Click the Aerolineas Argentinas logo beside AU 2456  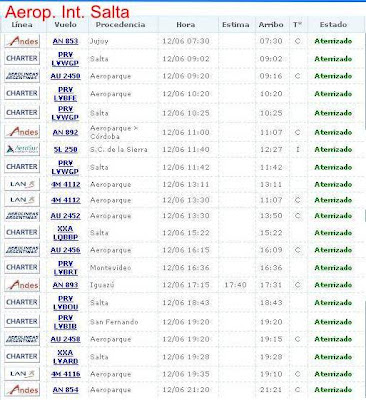(x=22, y=250)
